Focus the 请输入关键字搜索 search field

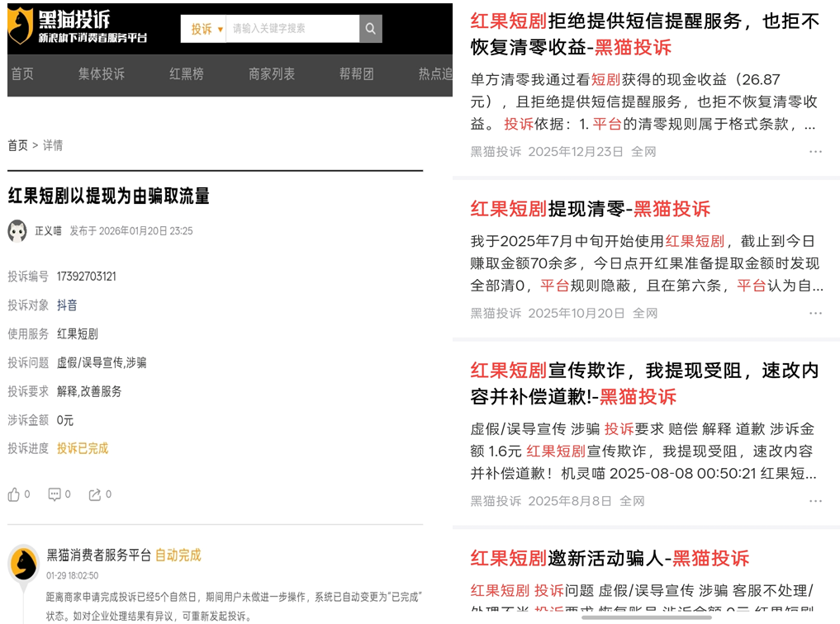click(x=292, y=28)
